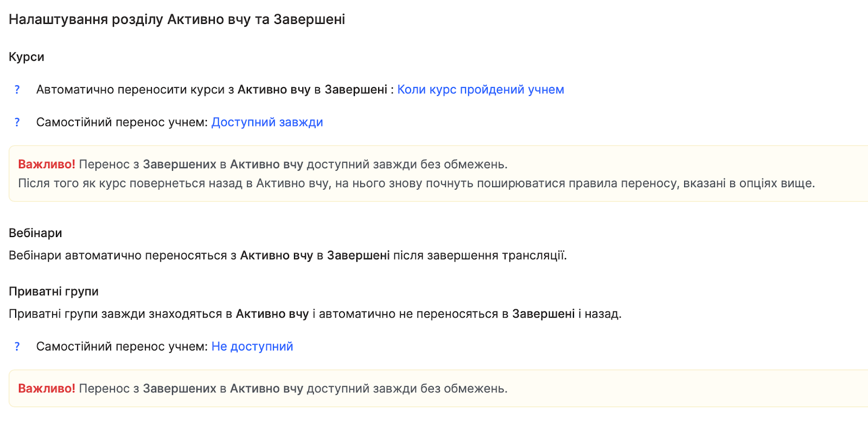The width and height of the screenshot is (868, 427).
Task: Click the red "Важливо!" text in private groups notice
Action: tap(47, 388)
